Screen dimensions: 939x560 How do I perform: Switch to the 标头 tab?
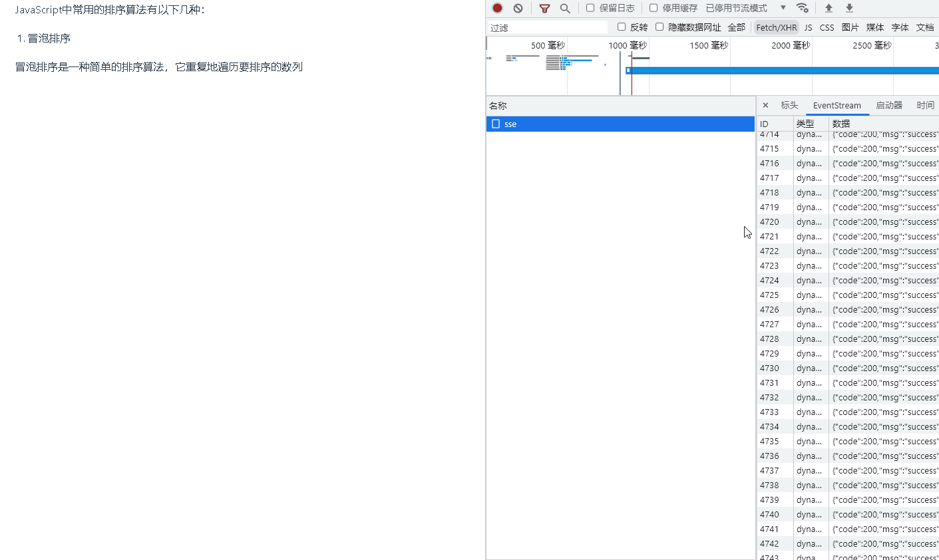[x=789, y=105]
